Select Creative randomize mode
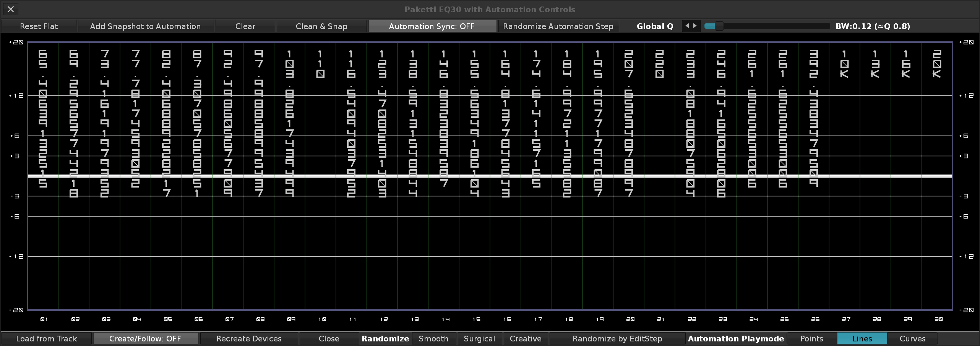 pos(526,339)
